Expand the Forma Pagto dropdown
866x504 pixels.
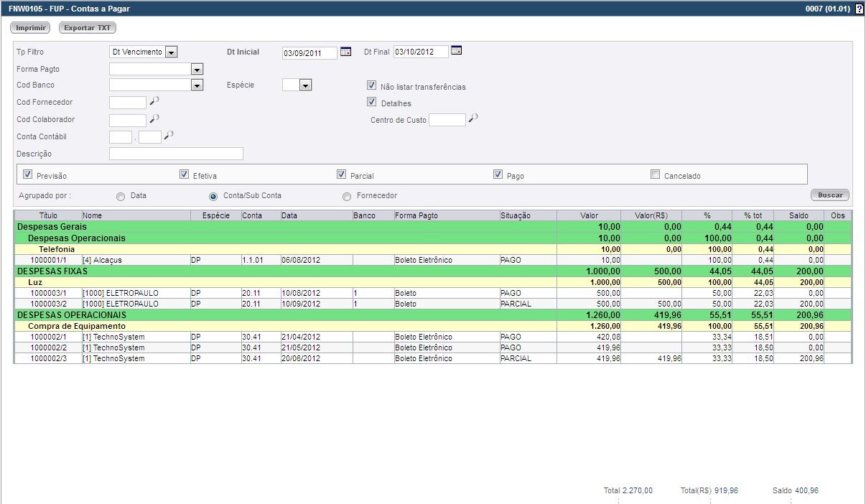point(197,70)
